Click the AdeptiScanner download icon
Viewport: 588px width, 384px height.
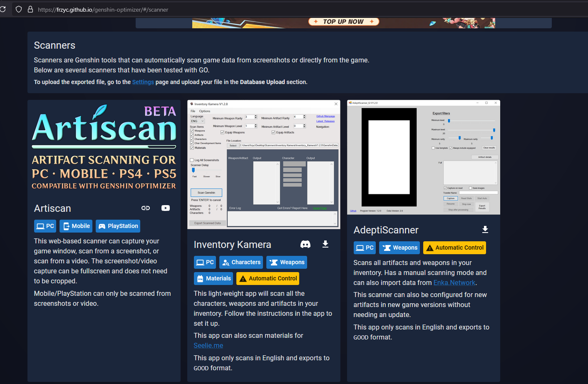[485, 230]
